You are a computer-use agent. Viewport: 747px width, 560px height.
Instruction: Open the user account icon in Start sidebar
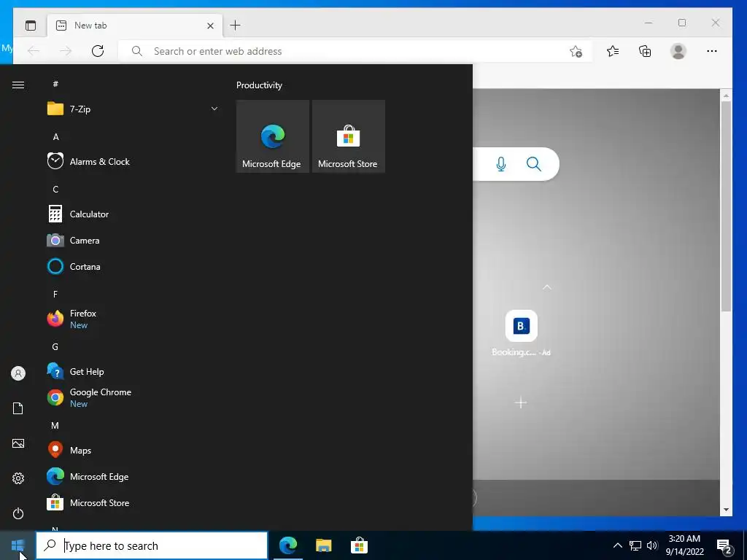pos(18,373)
